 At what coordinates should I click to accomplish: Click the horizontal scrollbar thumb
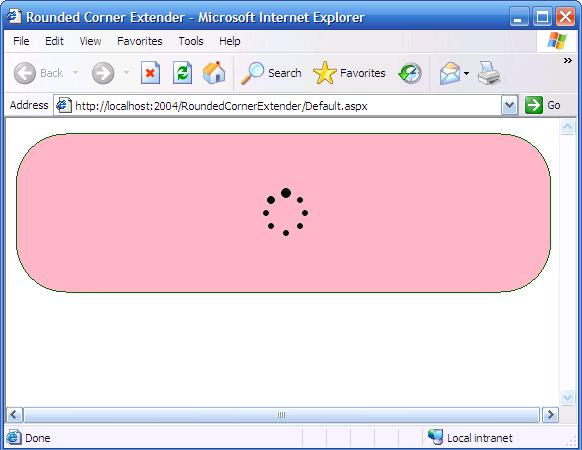281,415
